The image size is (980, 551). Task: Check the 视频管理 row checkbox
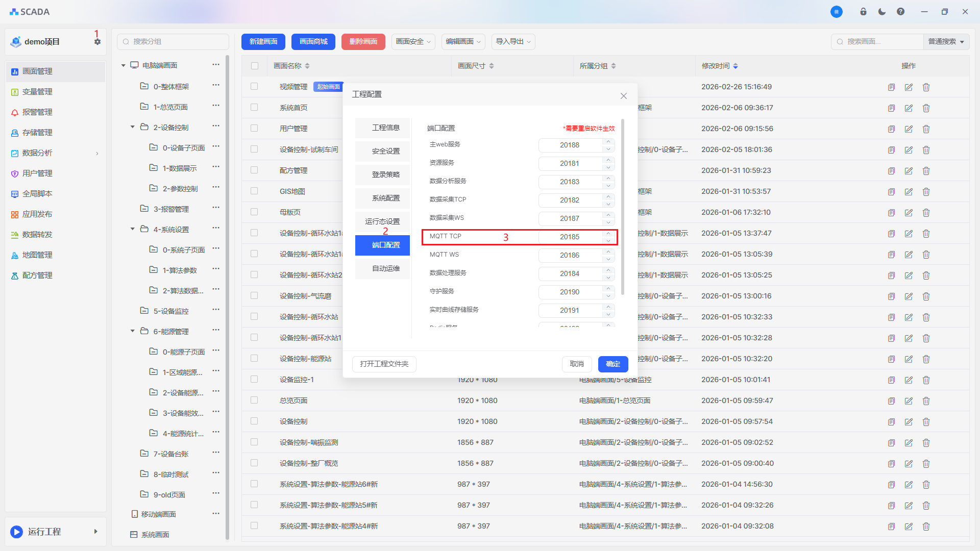pyautogui.click(x=254, y=87)
